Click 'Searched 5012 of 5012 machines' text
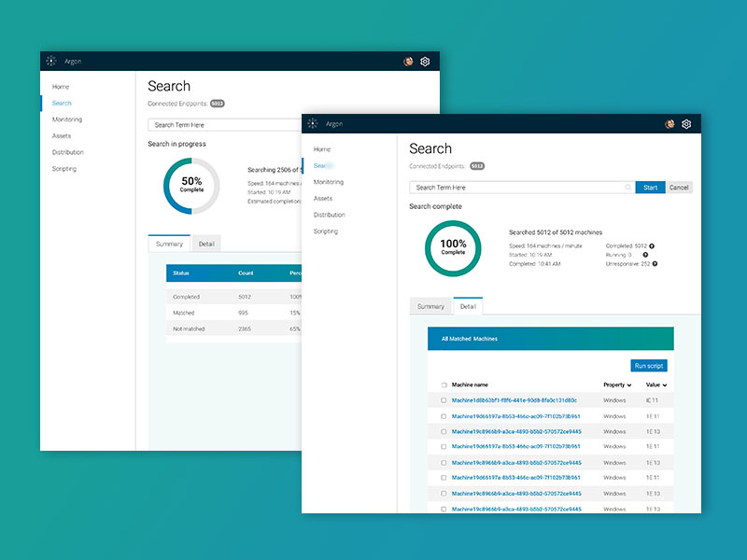 pos(556,232)
